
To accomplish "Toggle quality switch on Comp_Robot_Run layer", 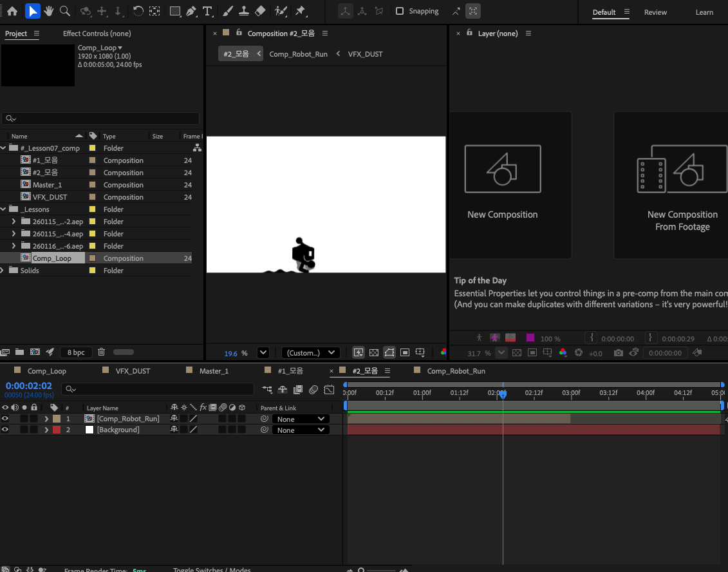I will 194,419.
